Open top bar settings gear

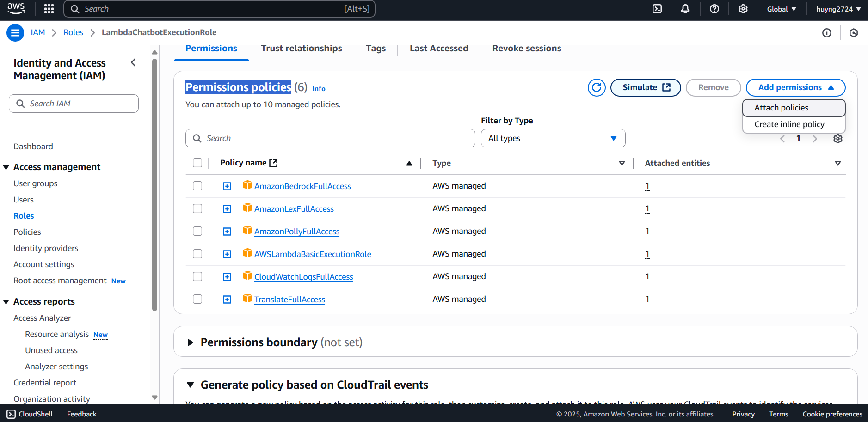(x=743, y=9)
